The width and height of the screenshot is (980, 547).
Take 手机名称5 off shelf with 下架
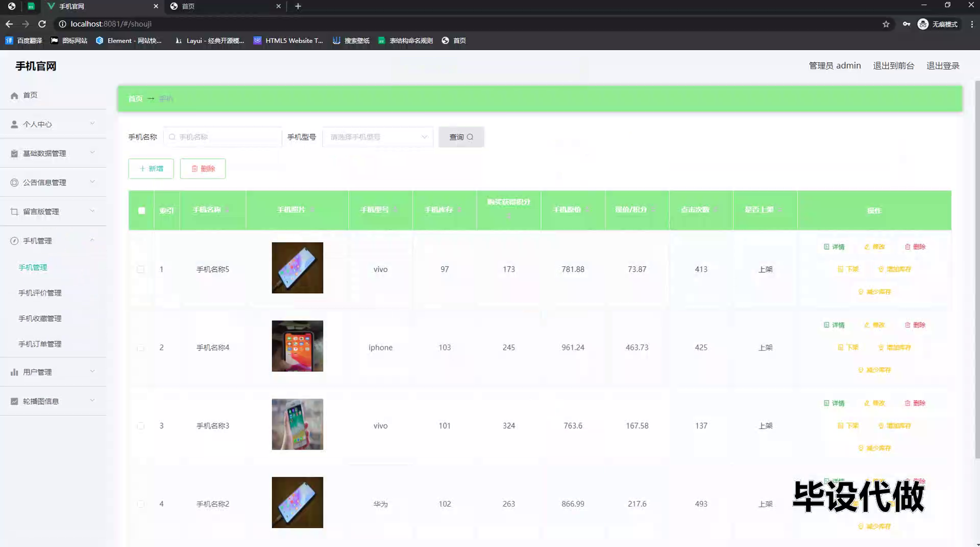[x=848, y=269]
